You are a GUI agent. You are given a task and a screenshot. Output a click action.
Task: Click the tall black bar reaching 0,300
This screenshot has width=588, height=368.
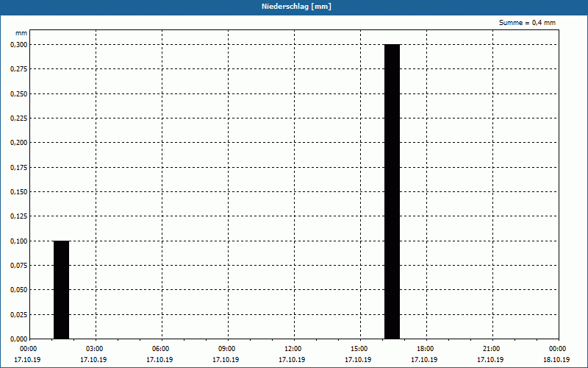click(x=392, y=191)
